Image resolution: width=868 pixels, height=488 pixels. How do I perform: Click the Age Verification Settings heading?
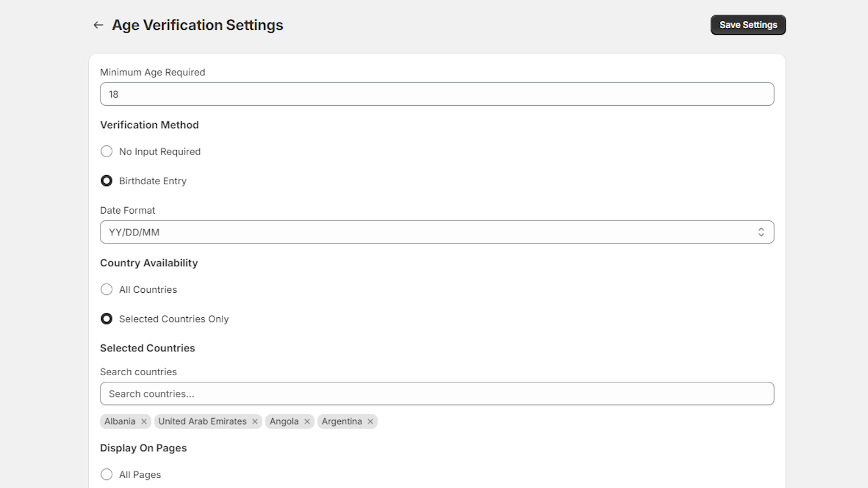197,25
